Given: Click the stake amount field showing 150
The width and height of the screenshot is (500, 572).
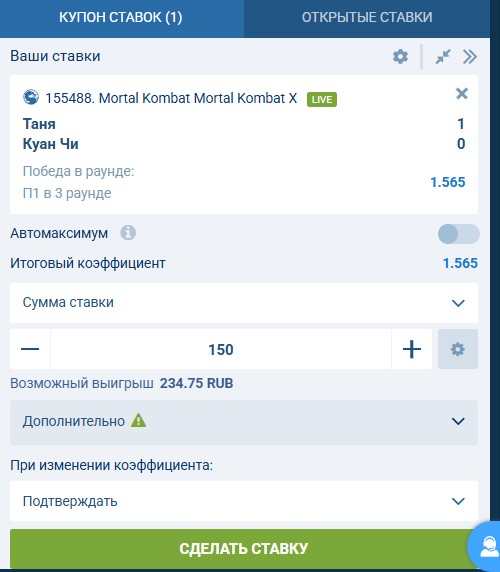Looking at the screenshot, I should pos(221,349).
